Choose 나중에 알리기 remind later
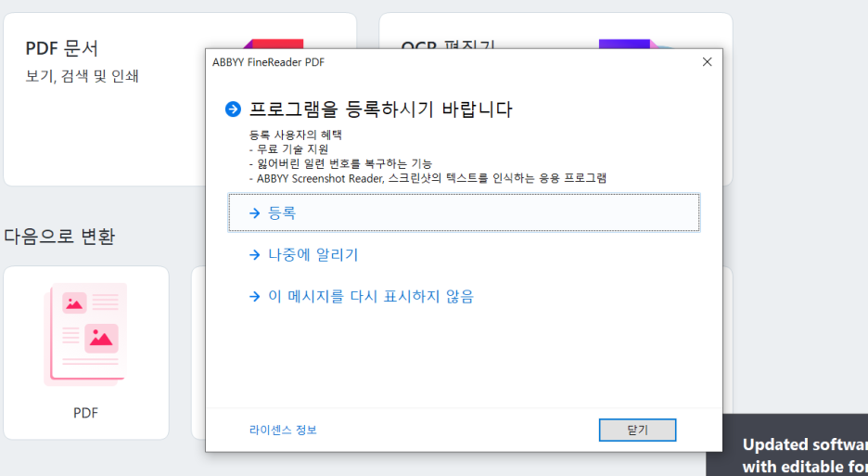 tap(313, 255)
